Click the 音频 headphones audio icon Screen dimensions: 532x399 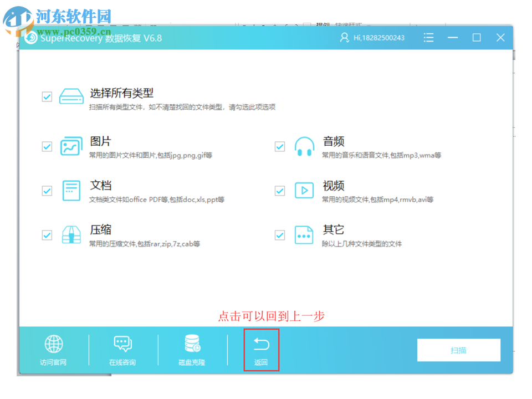tap(304, 146)
